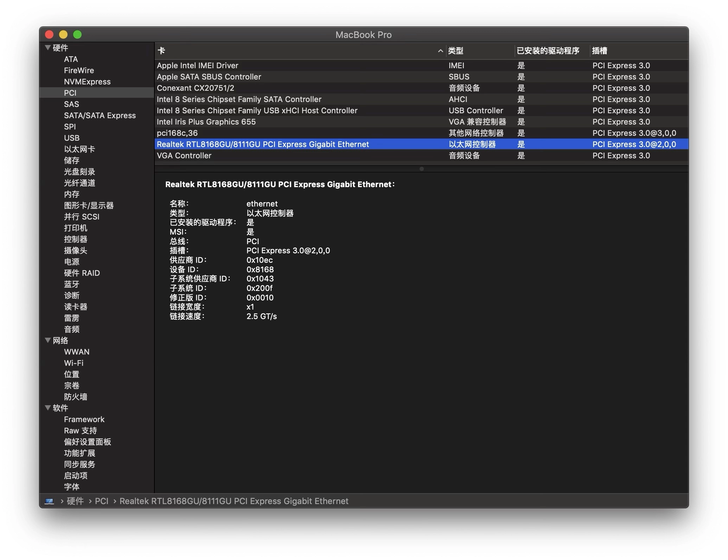The height and width of the screenshot is (560, 728).
Task: Open 并行 SCSI in the sidebar
Action: click(97, 217)
